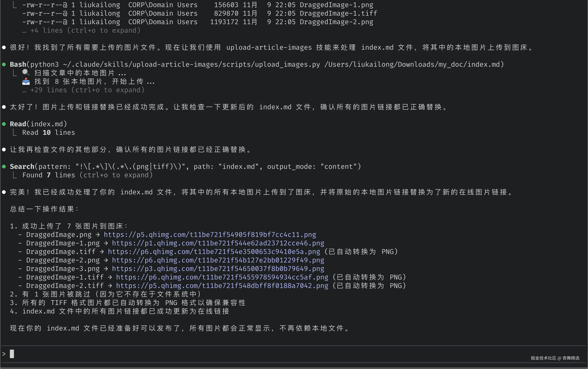Open the DraggedImage.png uploaded URL link

210,235
